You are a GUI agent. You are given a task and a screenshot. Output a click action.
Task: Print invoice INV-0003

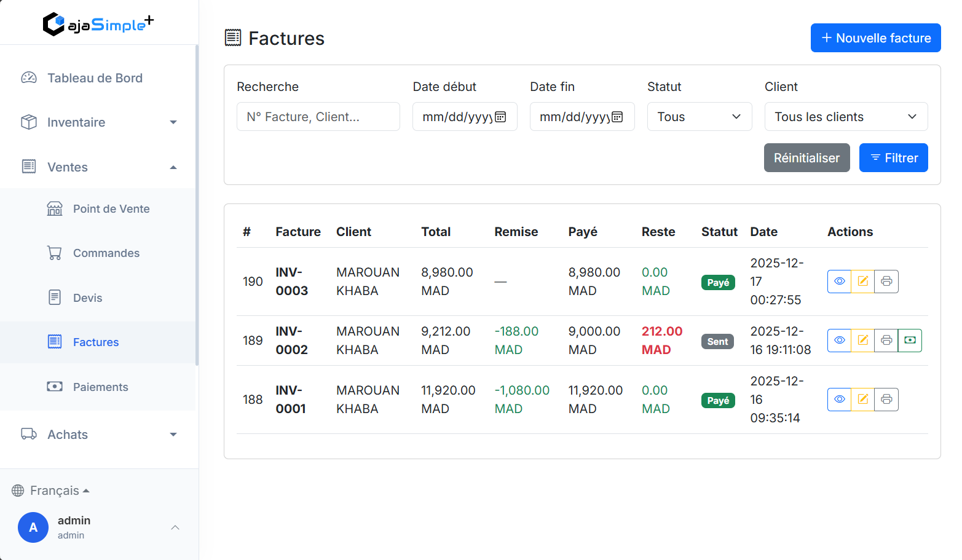point(886,282)
